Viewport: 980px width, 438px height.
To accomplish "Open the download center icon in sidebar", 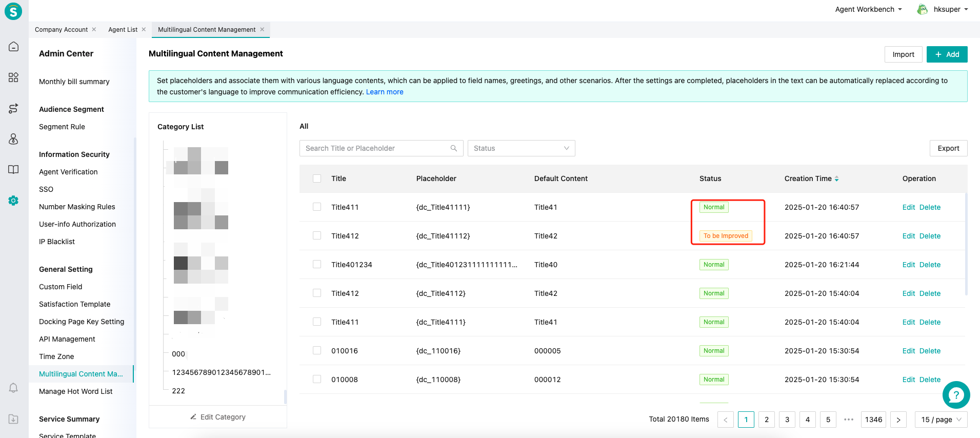I will 14,419.
